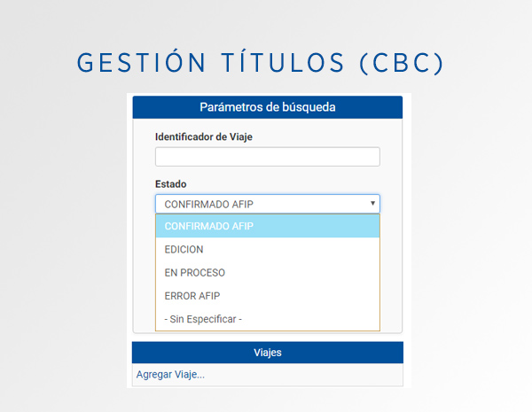532x412 pixels.
Task: Pick ERROR AFIP from the Estado list
Action: (268, 296)
